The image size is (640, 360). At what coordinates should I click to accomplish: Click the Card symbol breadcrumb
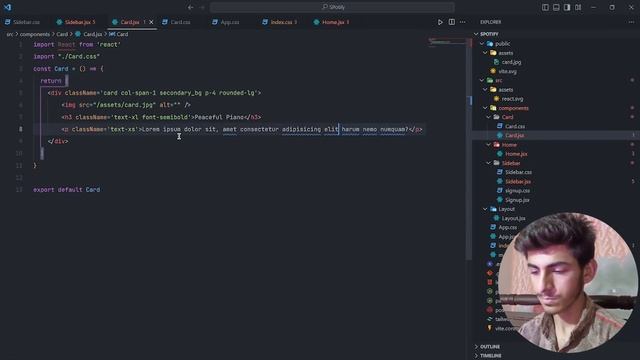coord(119,34)
